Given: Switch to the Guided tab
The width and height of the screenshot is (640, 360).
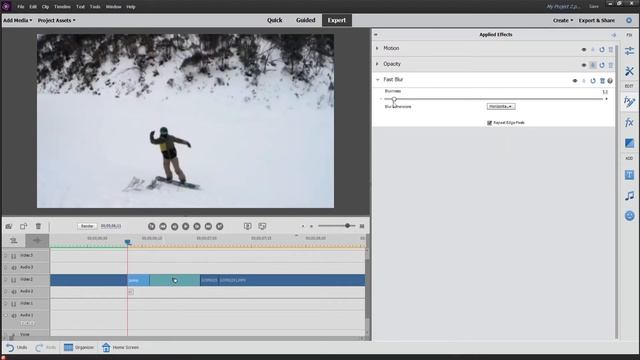Looking at the screenshot, I should click(305, 20).
